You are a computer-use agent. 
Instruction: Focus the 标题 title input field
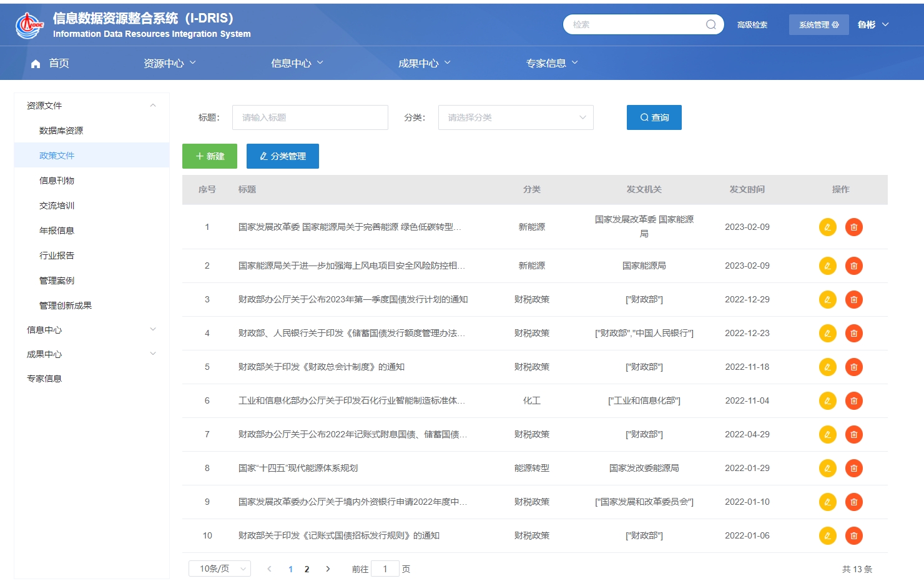coord(310,117)
